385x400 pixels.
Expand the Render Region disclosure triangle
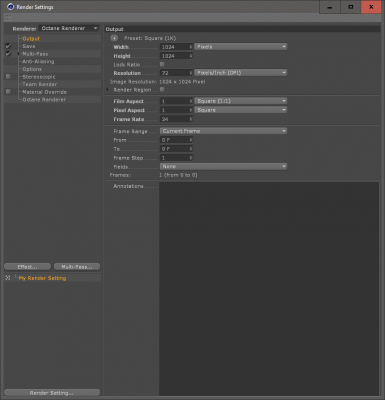pos(107,90)
